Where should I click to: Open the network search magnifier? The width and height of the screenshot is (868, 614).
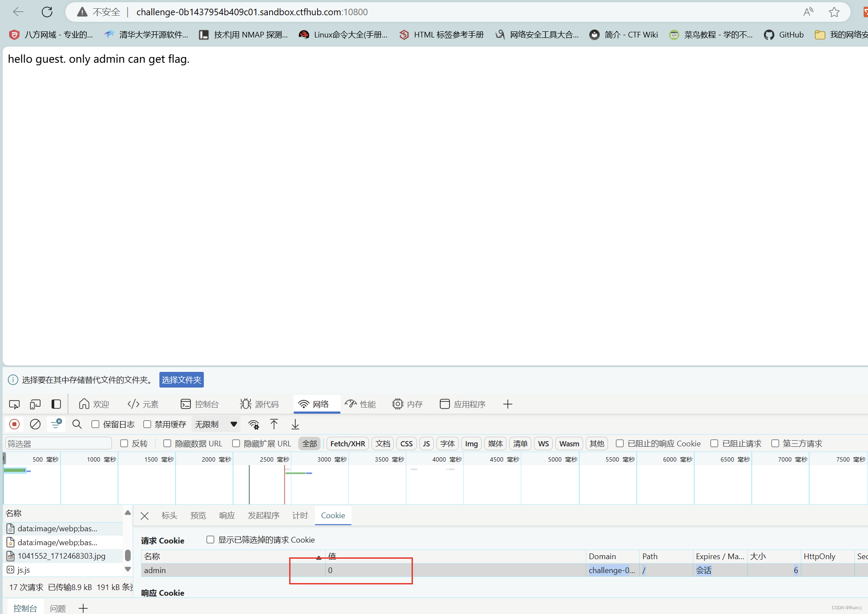[x=77, y=424]
